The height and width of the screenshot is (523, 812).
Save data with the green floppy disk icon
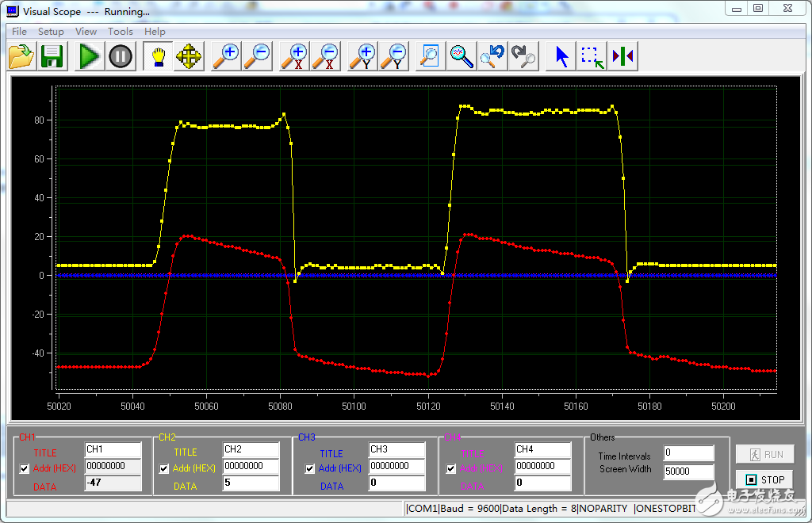pyautogui.click(x=52, y=56)
